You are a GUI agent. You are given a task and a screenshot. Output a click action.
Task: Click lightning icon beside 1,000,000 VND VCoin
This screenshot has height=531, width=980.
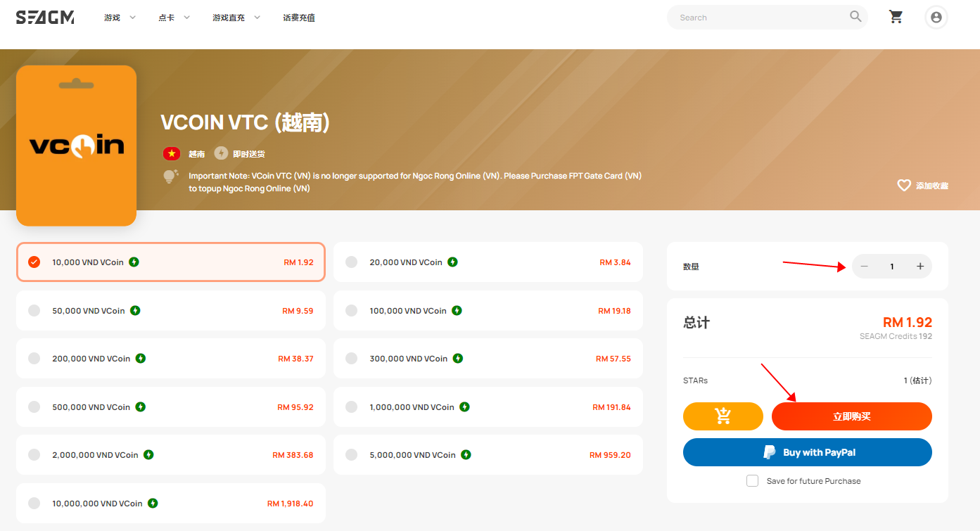point(464,407)
